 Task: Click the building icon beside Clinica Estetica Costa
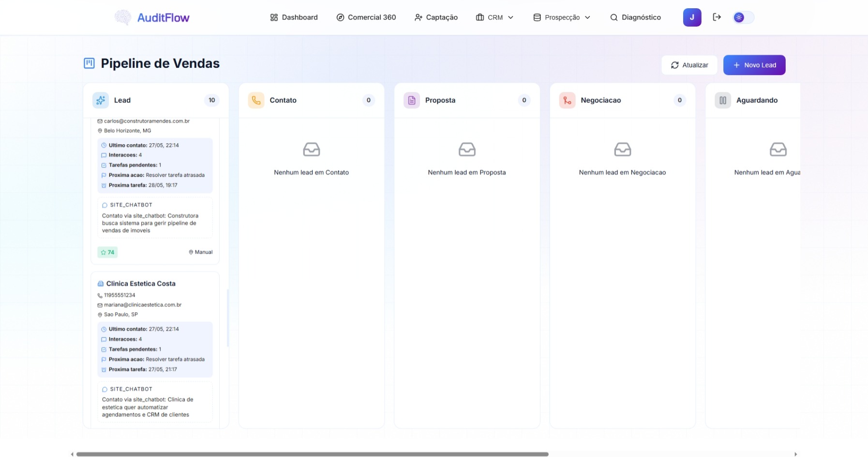101,284
